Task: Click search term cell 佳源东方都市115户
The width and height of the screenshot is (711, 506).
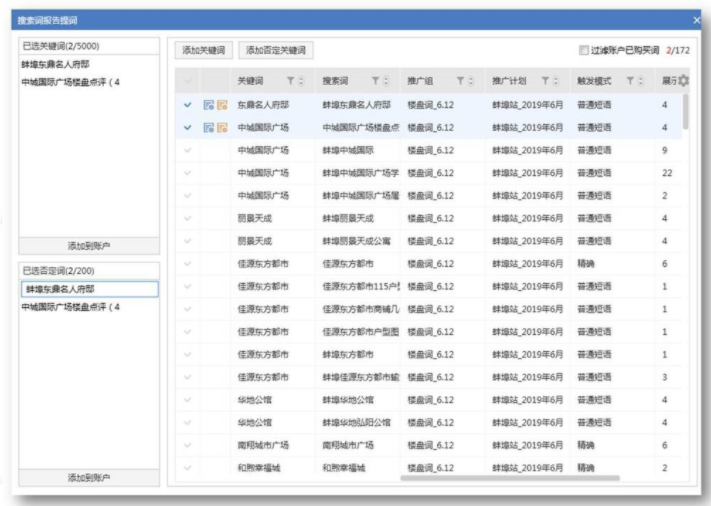Action: [360, 286]
